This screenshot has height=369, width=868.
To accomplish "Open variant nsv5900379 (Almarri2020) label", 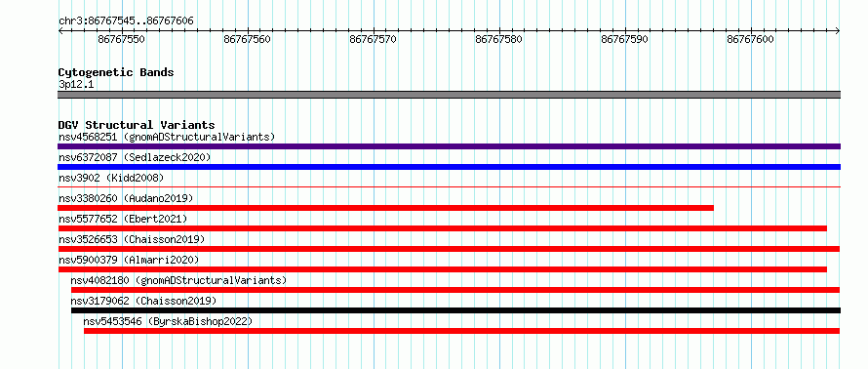I will click(129, 260).
